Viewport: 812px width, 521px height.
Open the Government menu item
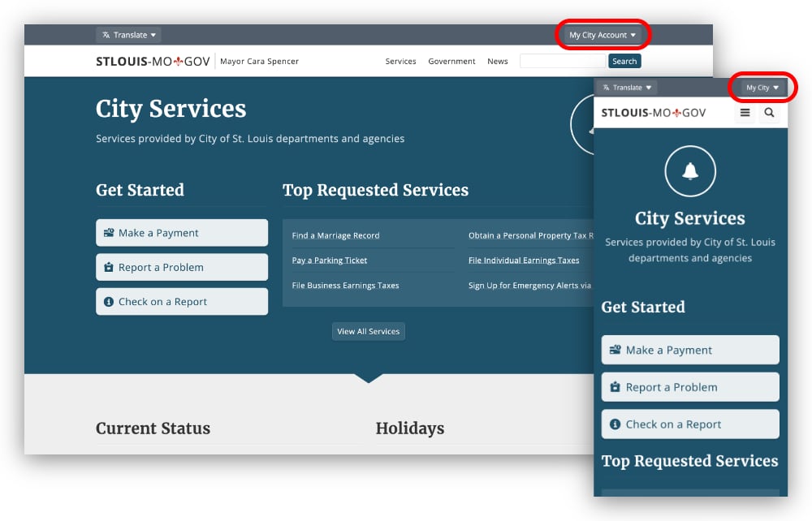point(451,61)
